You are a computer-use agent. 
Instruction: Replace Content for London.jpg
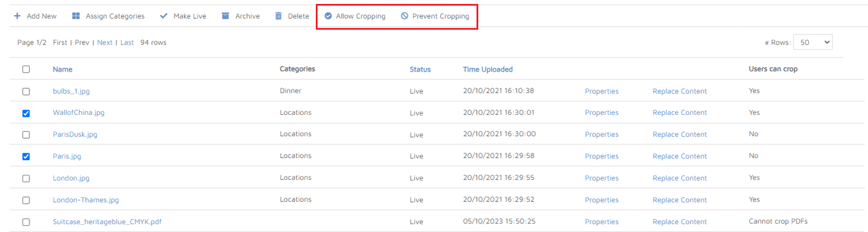pos(679,178)
